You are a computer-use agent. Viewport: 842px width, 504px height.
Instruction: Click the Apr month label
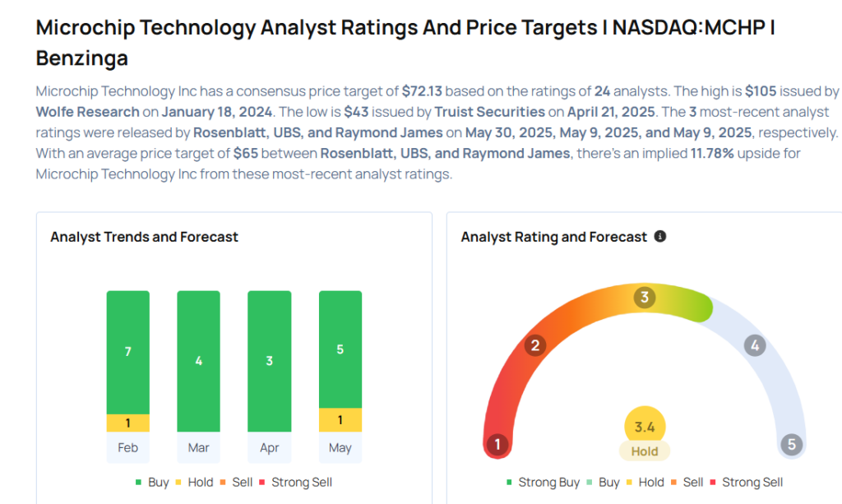(270, 448)
